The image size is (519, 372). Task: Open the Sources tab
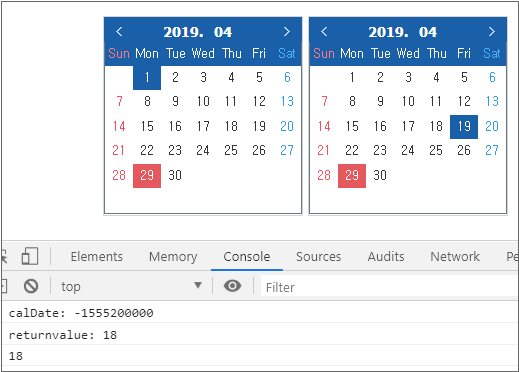(x=319, y=256)
